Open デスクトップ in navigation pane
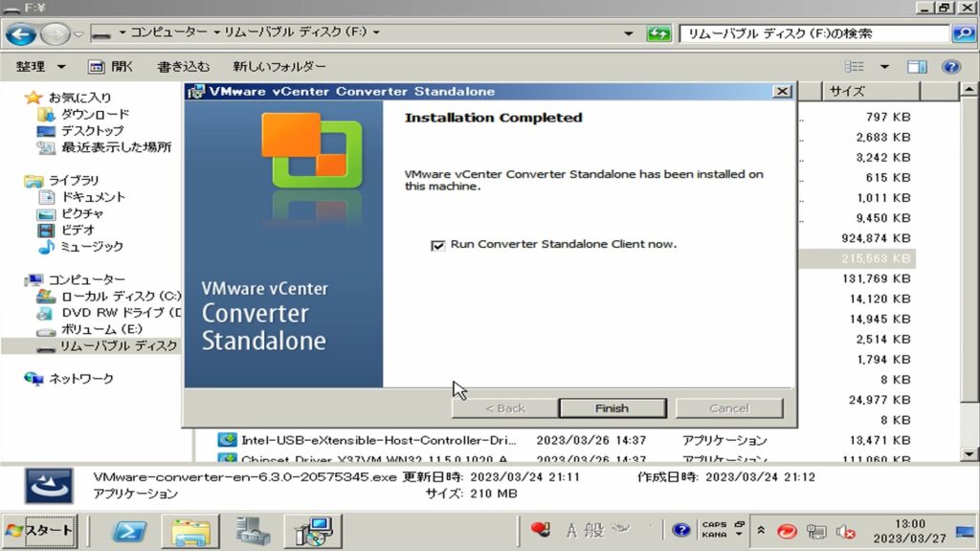 (x=93, y=131)
